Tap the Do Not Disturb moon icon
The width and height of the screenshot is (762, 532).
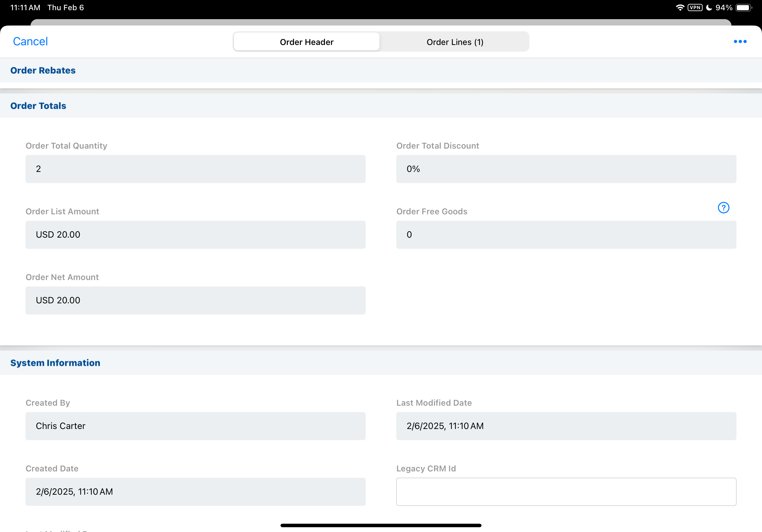(x=709, y=8)
